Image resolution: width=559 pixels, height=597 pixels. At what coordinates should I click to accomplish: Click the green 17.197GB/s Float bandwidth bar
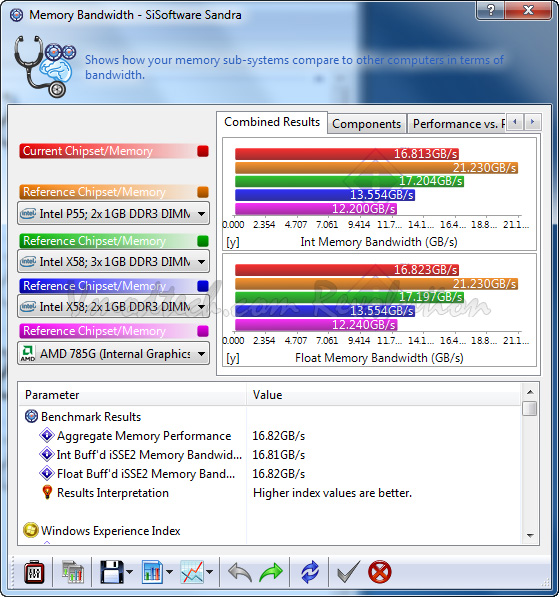point(349,297)
